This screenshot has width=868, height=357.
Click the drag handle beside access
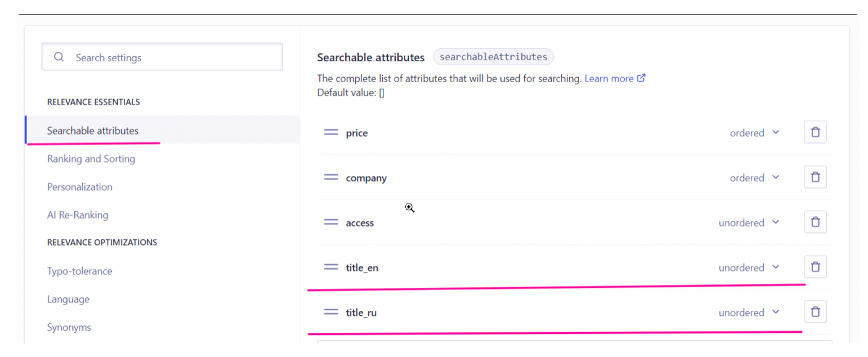[331, 222]
